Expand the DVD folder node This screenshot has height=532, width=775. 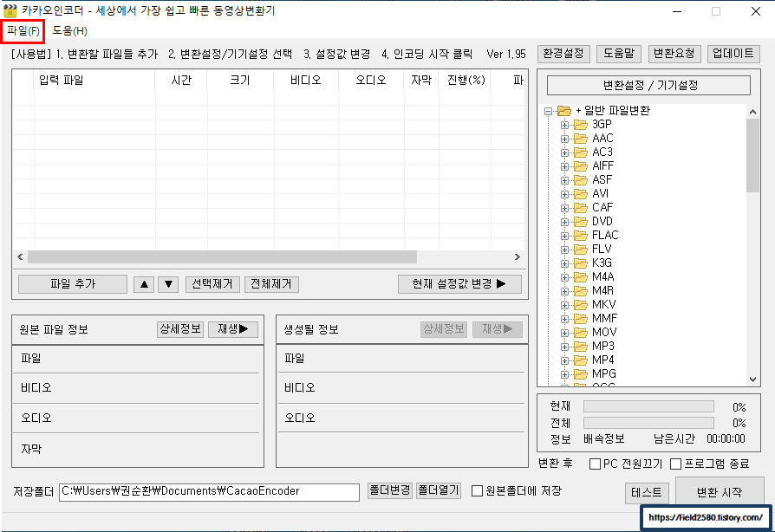[564, 222]
